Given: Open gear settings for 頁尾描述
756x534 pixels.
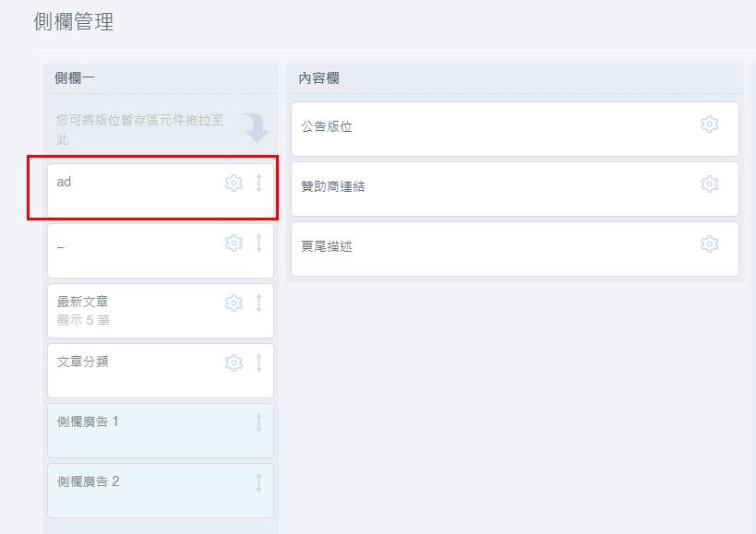Looking at the screenshot, I should click(x=709, y=244).
